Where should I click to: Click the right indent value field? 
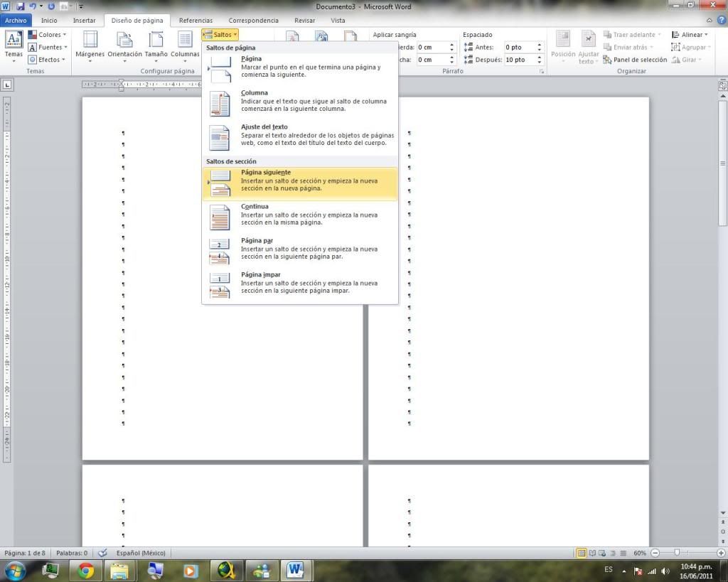pyautogui.click(x=432, y=60)
